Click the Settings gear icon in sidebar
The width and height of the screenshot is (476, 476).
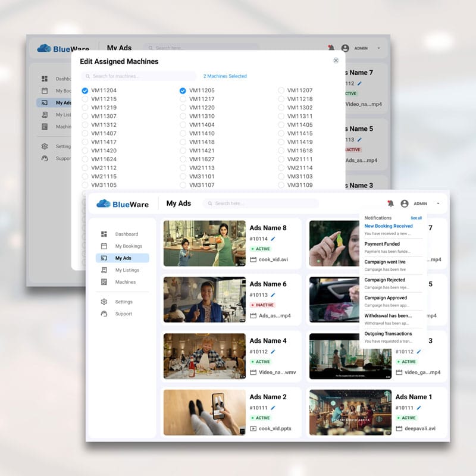[104, 302]
